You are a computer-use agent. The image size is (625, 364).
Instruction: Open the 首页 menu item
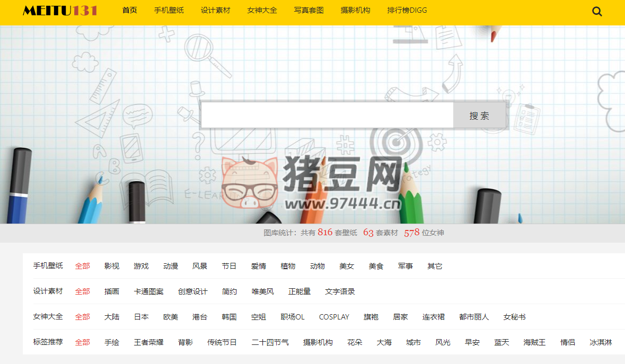(x=129, y=10)
